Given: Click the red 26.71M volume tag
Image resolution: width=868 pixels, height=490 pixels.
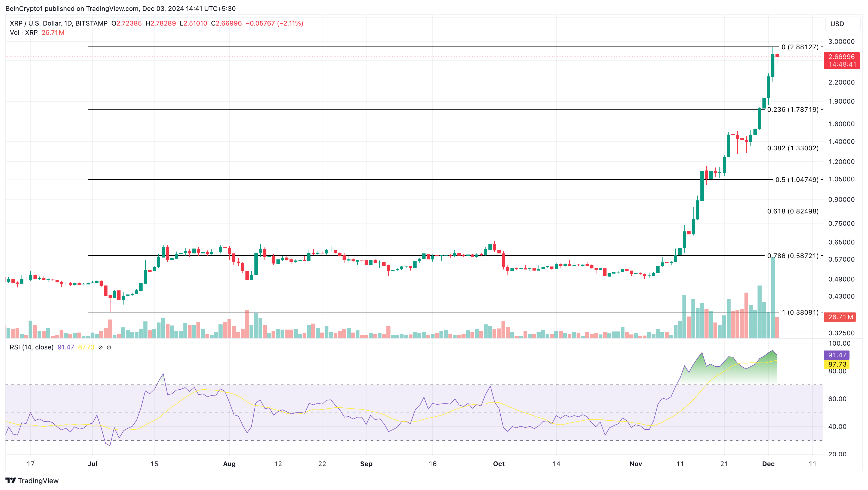Looking at the screenshot, I should pos(840,317).
